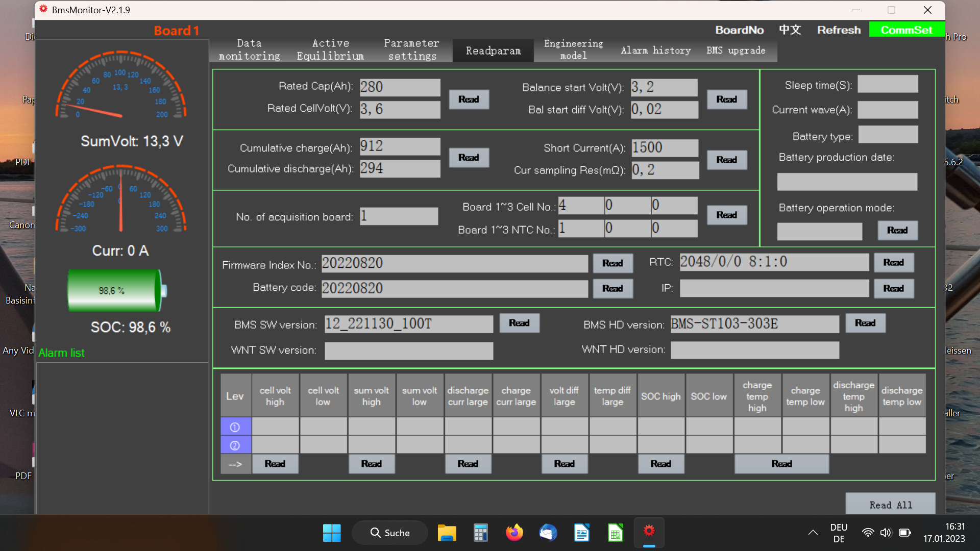Switch to the Data monitoring tab
980x551 pixels.
[x=249, y=50]
